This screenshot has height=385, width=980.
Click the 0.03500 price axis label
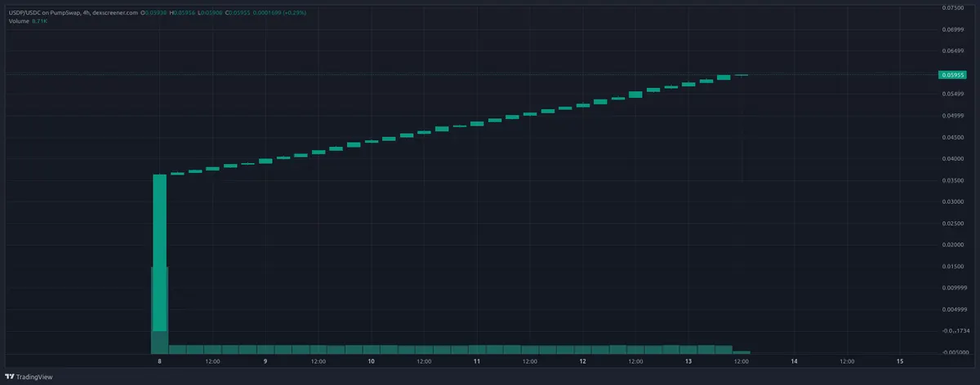click(x=953, y=180)
